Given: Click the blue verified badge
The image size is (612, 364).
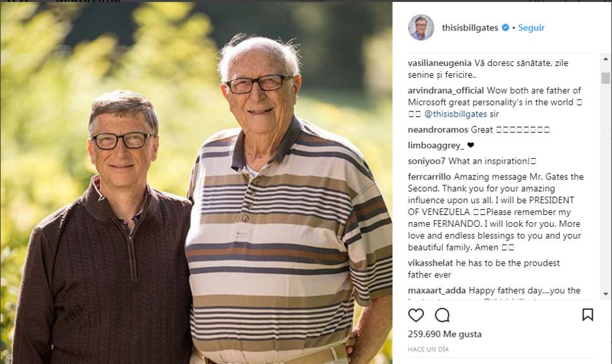Looking at the screenshot, I should [x=505, y=27].
